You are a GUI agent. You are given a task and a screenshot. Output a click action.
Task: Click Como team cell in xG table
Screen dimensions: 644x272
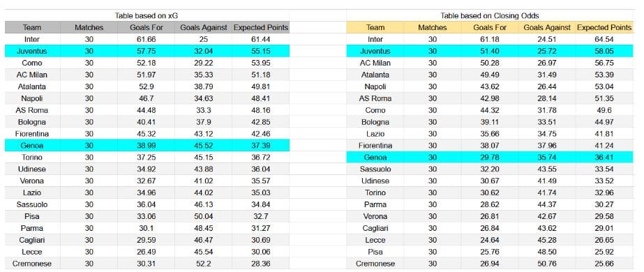33,63
